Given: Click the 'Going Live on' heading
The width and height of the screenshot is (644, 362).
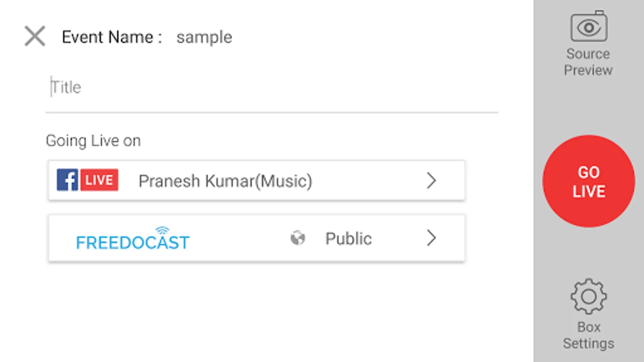Looking at the screenshot, I should coord(93,141).
